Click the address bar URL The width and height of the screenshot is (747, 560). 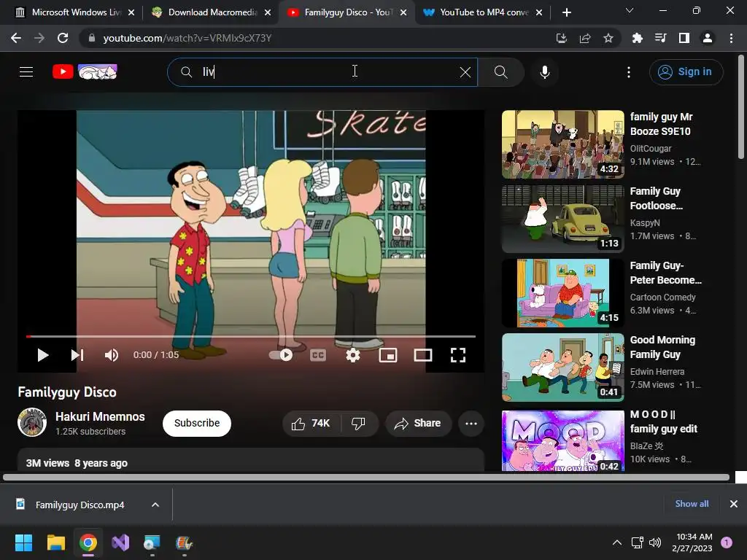click(x=187, y=38)
